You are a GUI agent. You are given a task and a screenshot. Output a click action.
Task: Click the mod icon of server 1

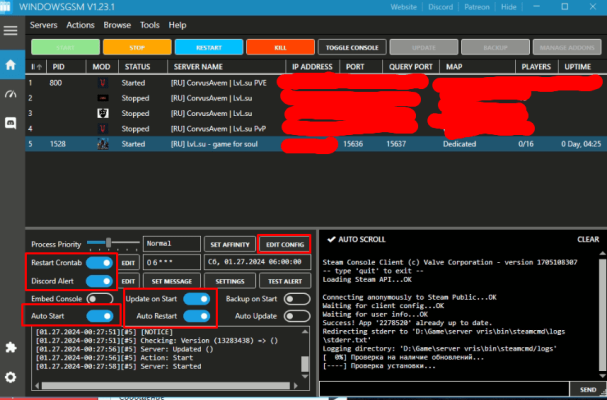point(103,83)
